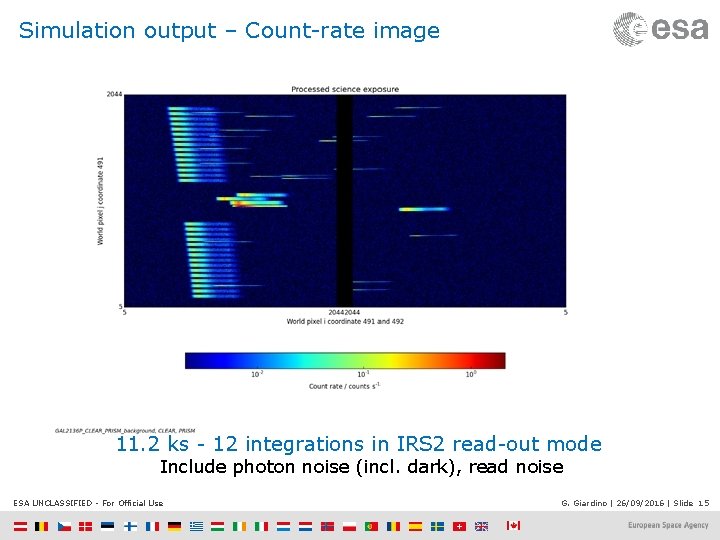Screen dimensions: 720x540
Task: Click the Ireland flag icon
Action: (239, 526)
